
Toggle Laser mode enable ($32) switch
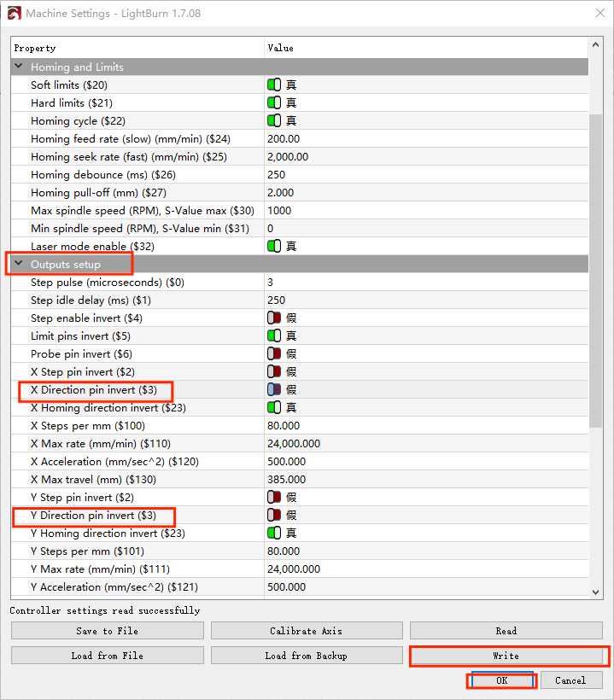274,247
